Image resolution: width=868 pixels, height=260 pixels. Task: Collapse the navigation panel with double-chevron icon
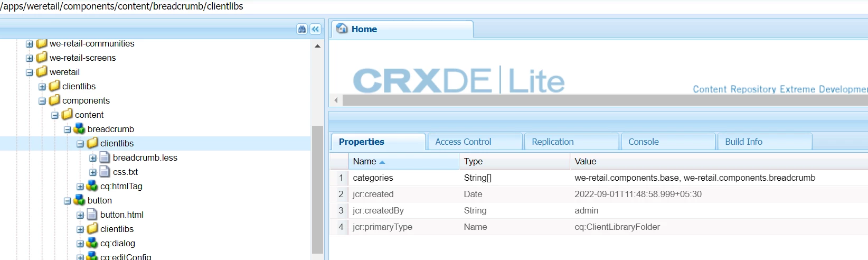click(x=315, y=29)
